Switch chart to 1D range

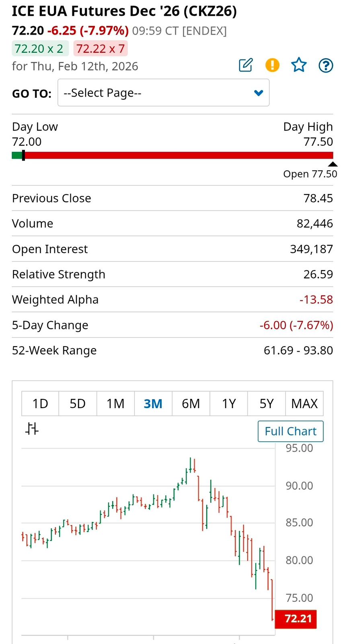pos(40,403)
